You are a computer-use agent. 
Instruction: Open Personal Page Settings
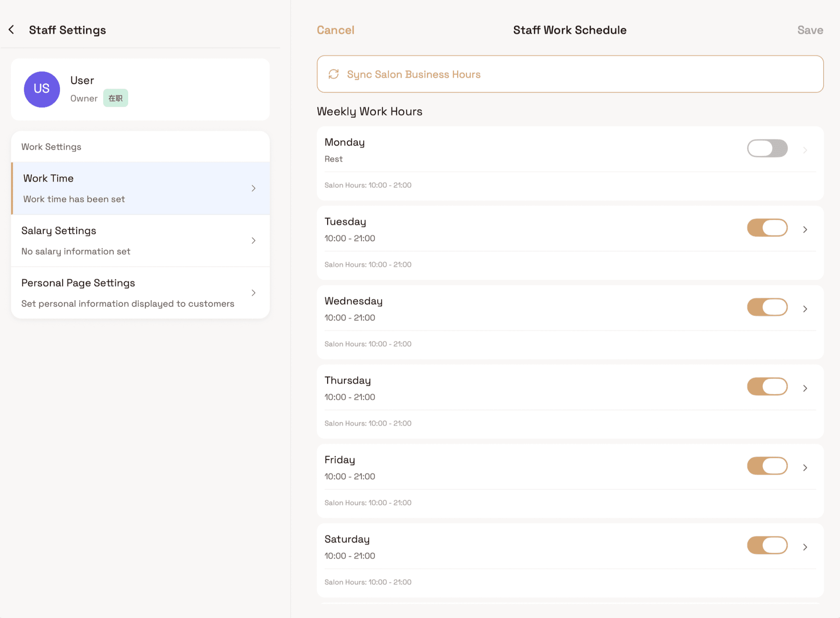coord(140,292)
